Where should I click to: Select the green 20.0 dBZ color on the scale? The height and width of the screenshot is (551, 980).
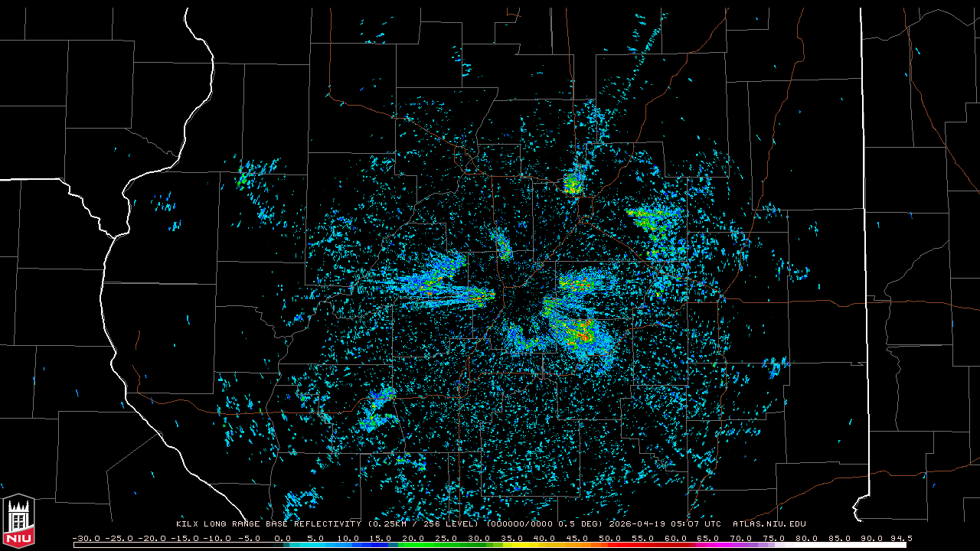coord(413,545)
